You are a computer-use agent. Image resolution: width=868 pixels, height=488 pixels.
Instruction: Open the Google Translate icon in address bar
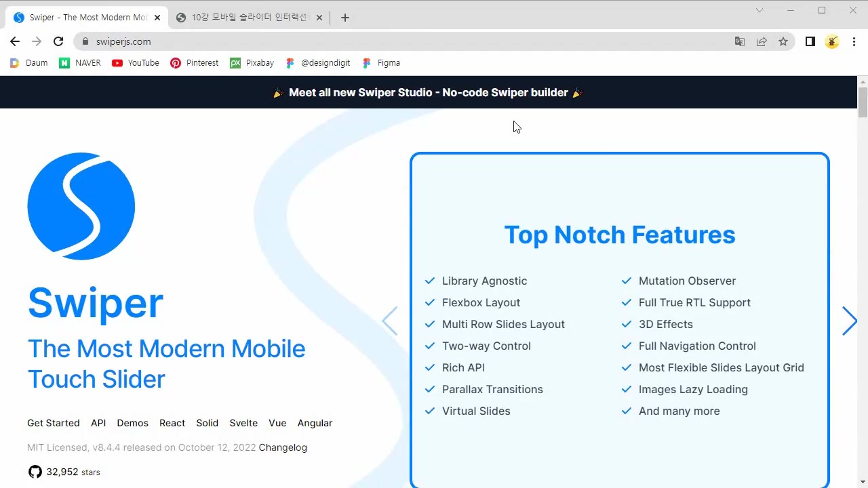740,41
